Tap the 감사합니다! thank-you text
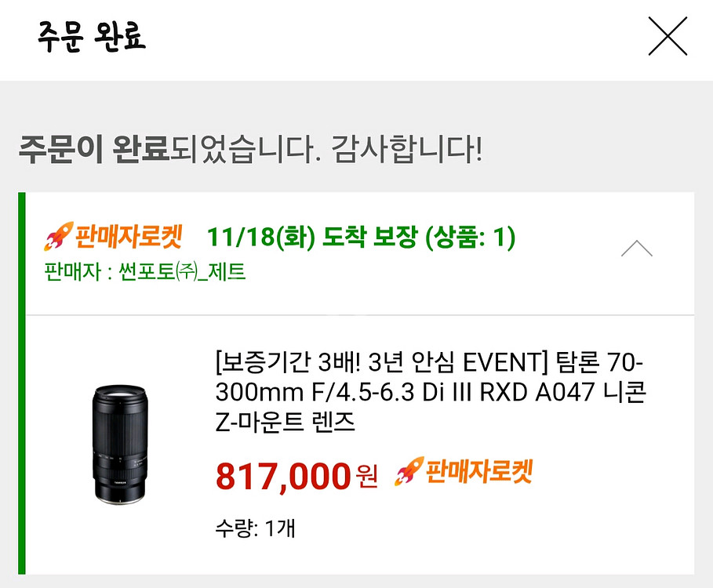 (407, 148)
